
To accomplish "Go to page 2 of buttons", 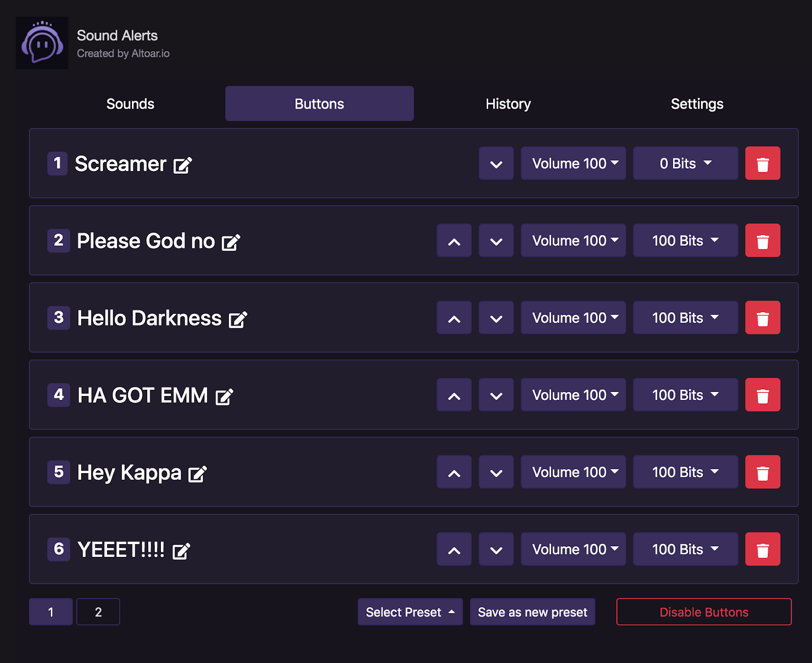I will 98,612.
